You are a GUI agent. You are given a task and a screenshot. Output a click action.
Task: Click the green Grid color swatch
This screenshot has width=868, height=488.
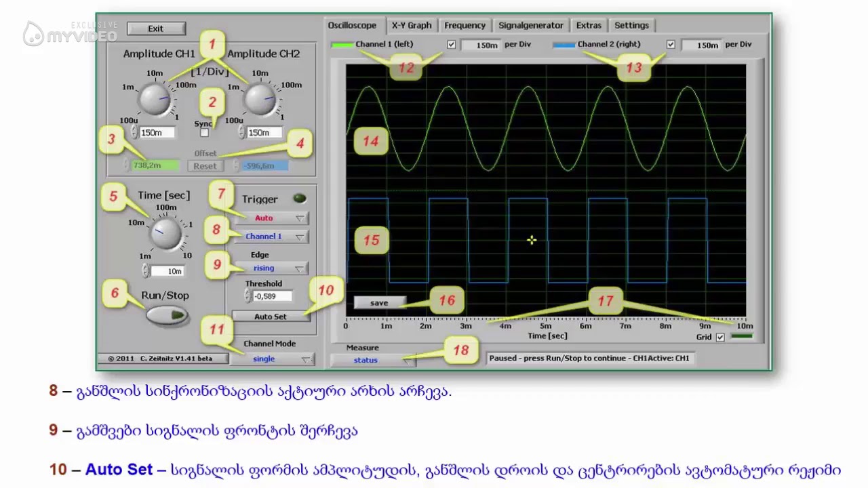pyautogui.click(x=741, y=336)
